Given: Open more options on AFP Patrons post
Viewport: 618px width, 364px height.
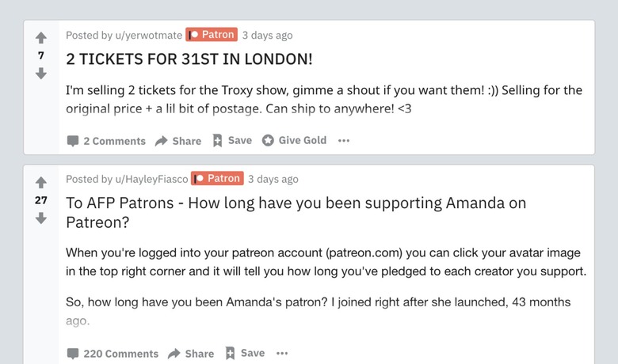Looking at the screenshot, I should (x=282, y=354).
